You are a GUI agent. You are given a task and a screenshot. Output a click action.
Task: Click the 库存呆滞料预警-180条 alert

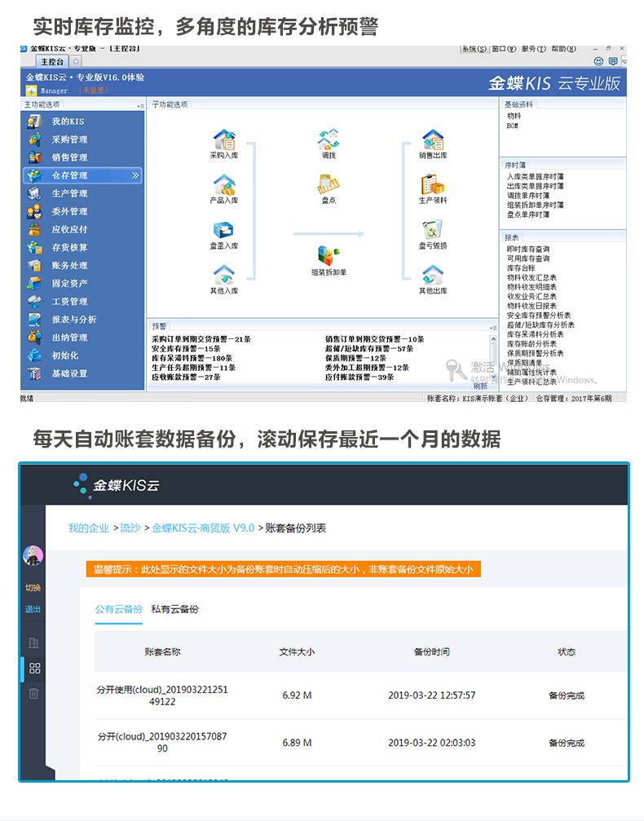[192, 358]
